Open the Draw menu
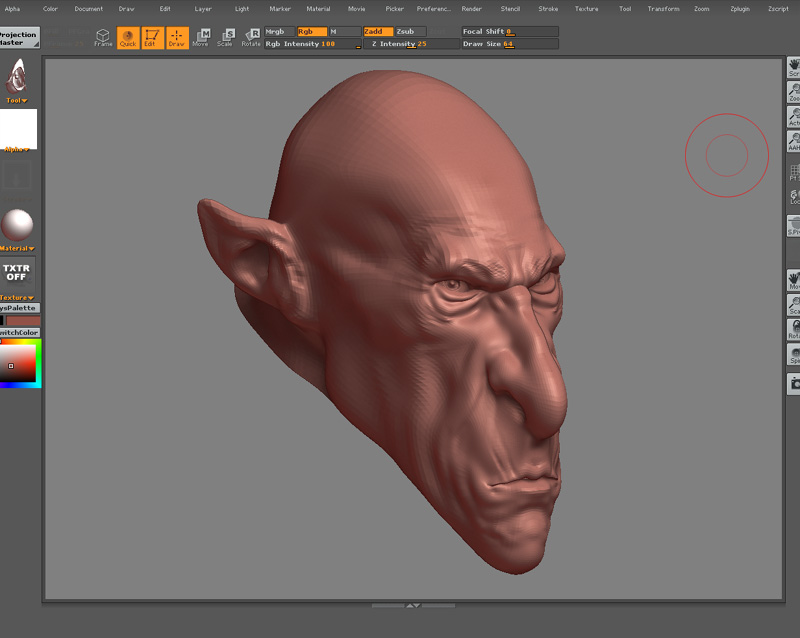 pos(126,9)
